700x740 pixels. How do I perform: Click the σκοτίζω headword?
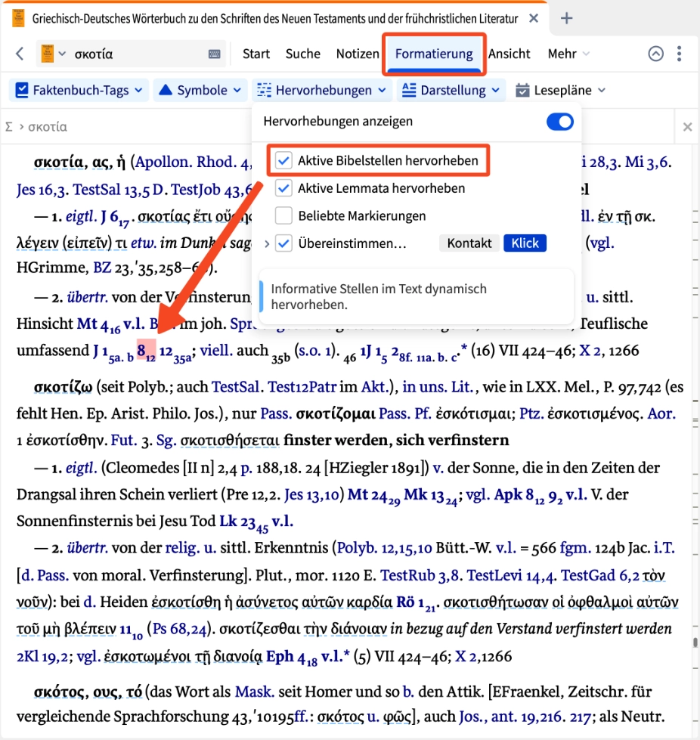click(63, 387)
